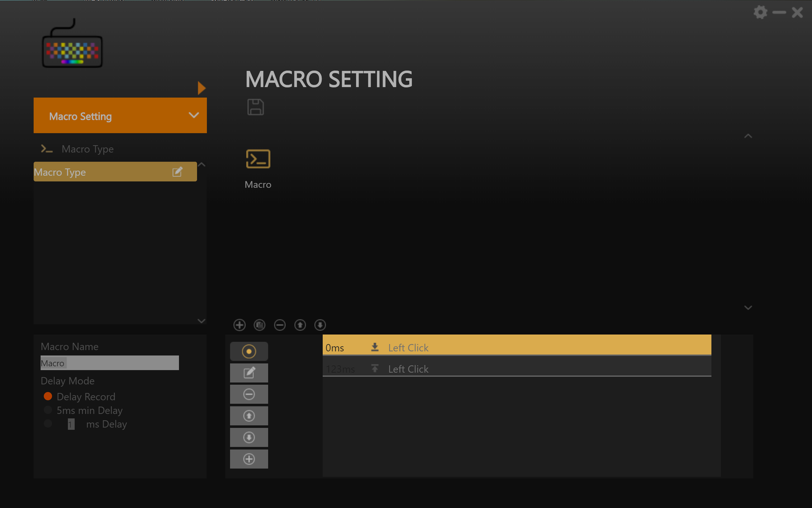This screenshot has width=812, height=508.
Task: Click the Macro Type header with prompt icon
Action: pyautogui.click(x=87, y=149)
